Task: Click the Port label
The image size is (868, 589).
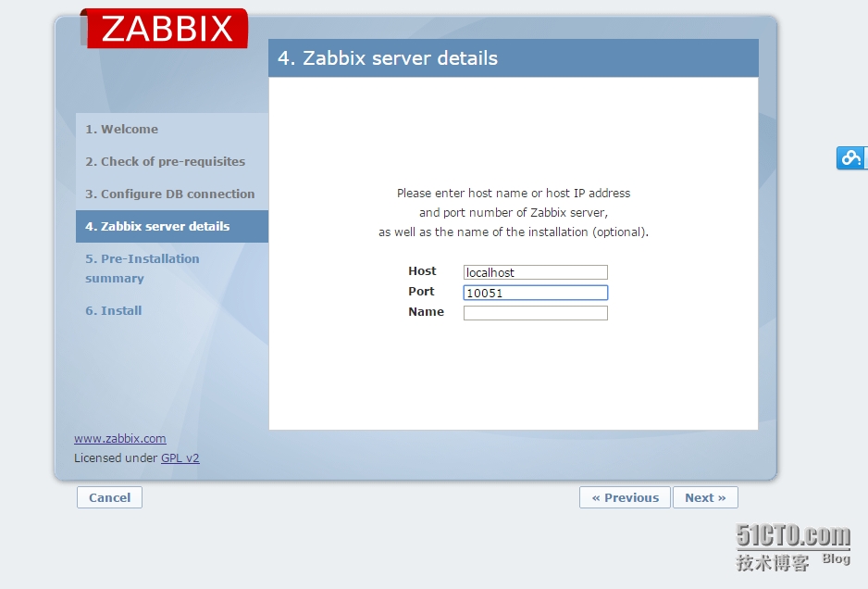Action: [421, 292]
